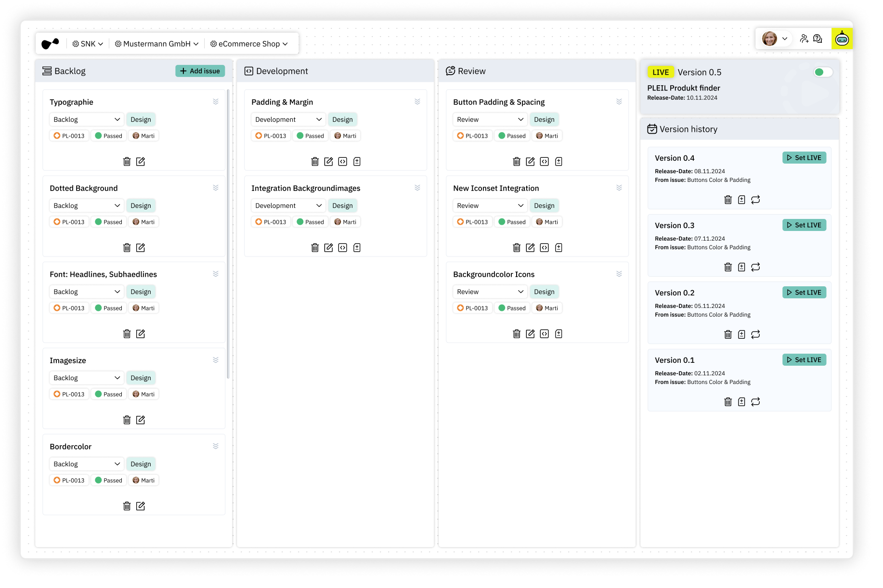
Task: Edit the Padding & Margin issue
Action: click(328, 162)
